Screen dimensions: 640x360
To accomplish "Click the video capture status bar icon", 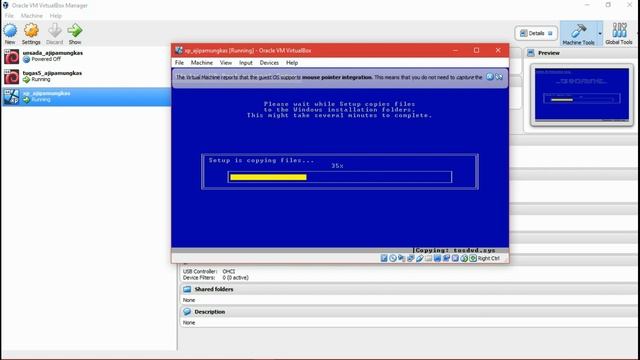I will point(446,258).
